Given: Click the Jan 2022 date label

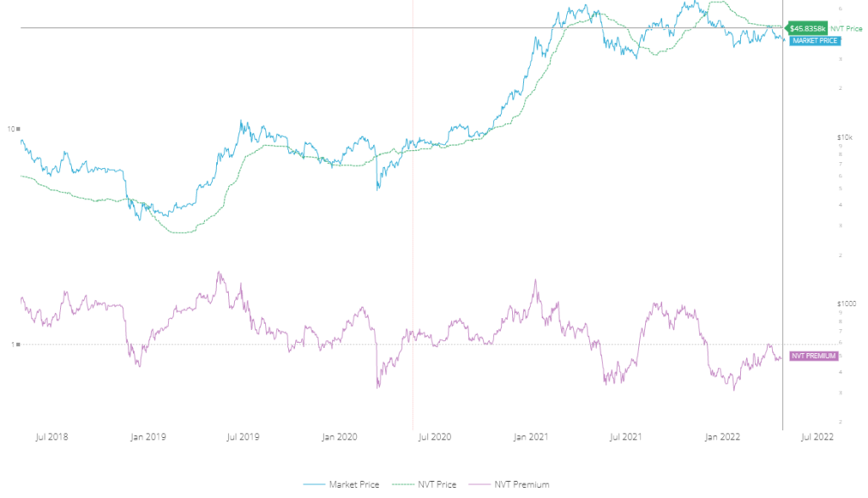Looking at the screenshot, I should (723, 438).
